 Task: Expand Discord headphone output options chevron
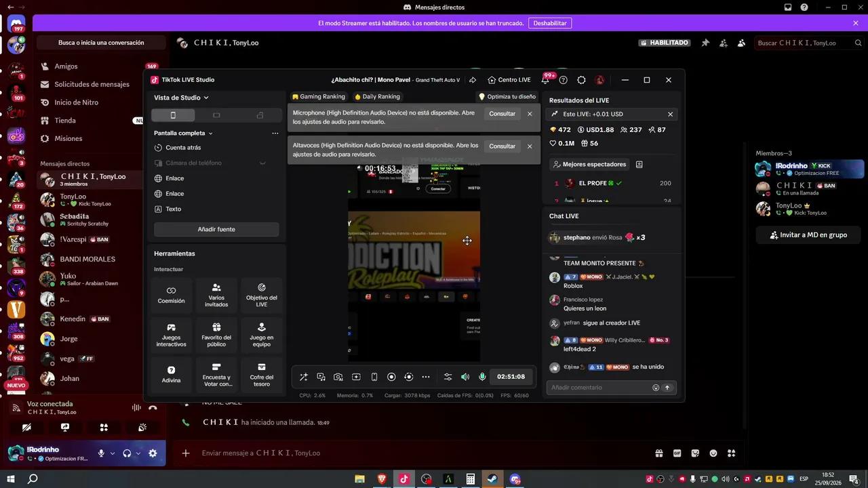[x=138, y=453]
